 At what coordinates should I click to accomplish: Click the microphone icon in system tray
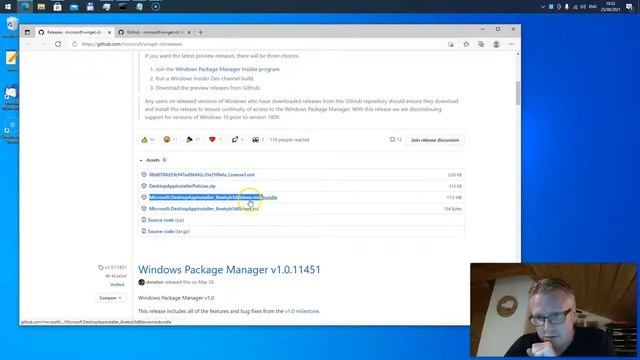[567, 7]
